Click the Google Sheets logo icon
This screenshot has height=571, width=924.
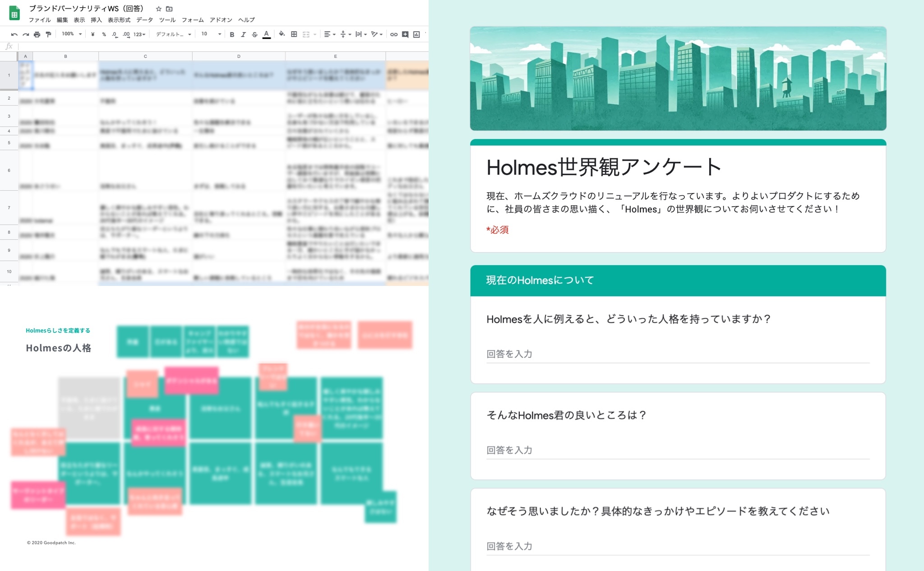coord(14,13)
